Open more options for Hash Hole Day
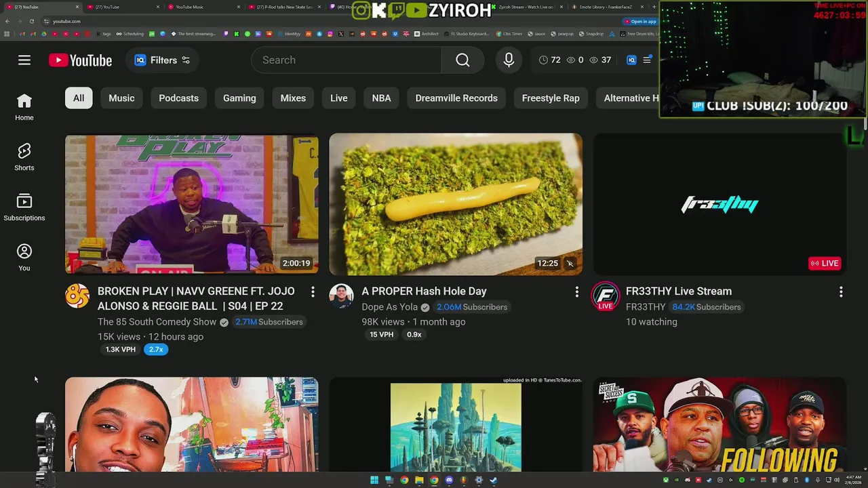868x488 pixels. (x=577, y=292)
